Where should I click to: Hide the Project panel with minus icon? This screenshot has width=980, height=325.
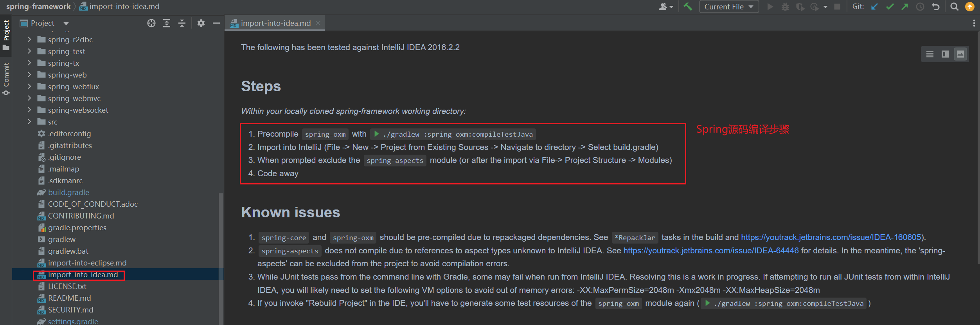coord(216,23)
